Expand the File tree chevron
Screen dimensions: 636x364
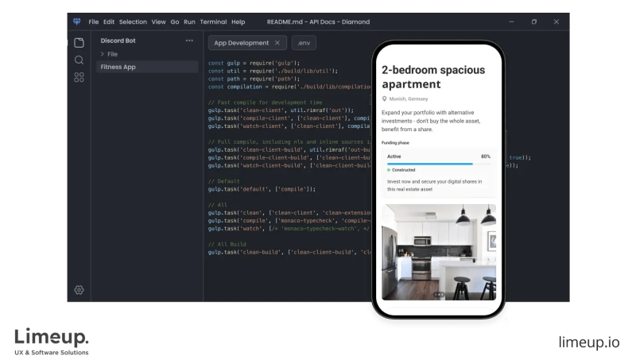coord(103,54)
